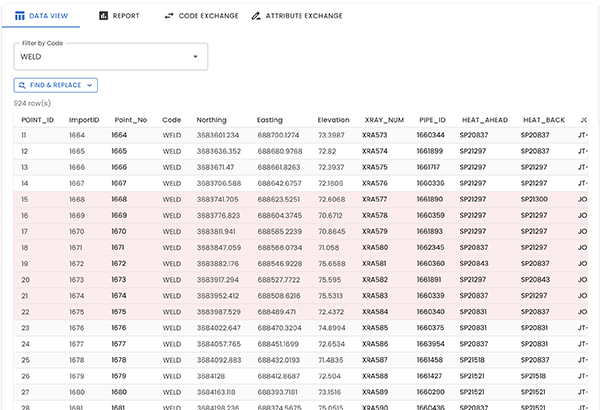Click the Filter by Code dropdown arrow
This screenshot has height=410, width=600.
point(195,57)
